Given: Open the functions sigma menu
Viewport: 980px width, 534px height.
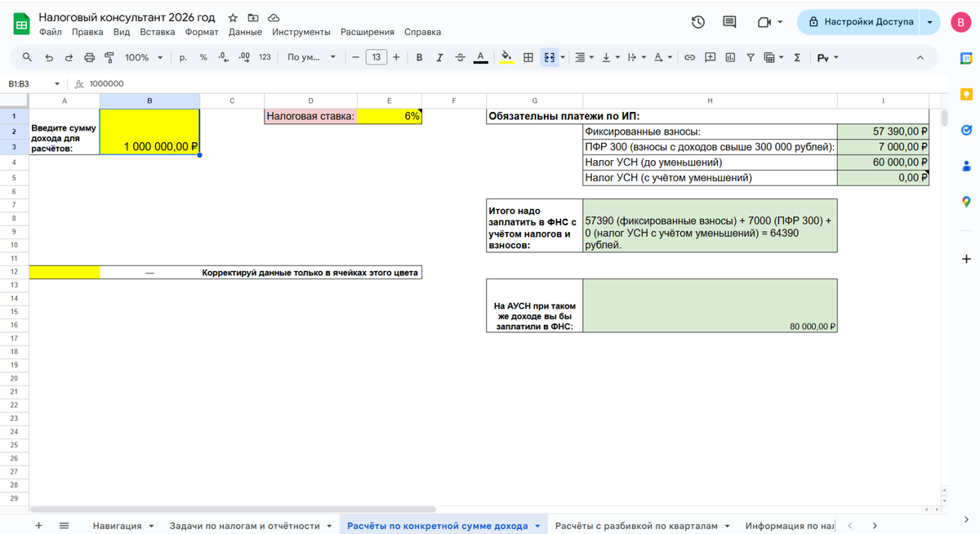Looking at the screenshot, I should 797,57.
